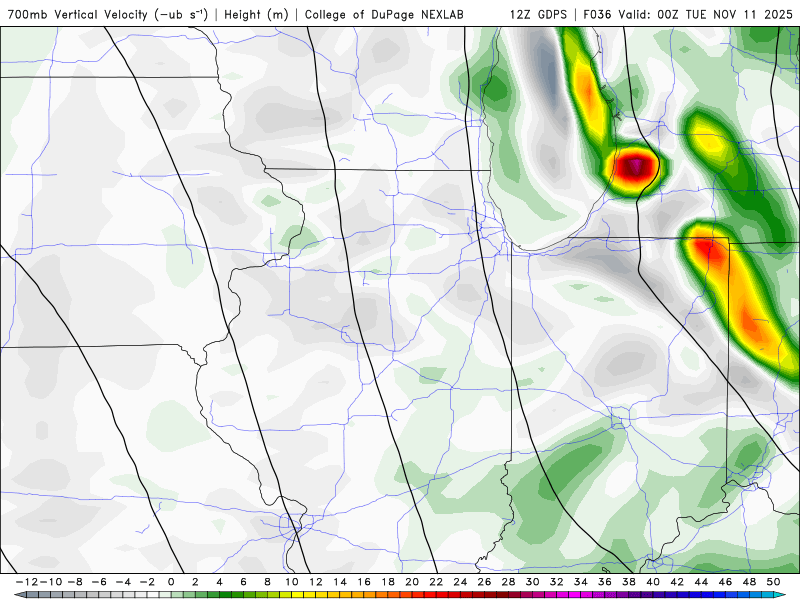This screenshot has width=800, height=600.
Task: Click the 12 colorbar label
Action: pyautogui.click(x=316, y=582)
